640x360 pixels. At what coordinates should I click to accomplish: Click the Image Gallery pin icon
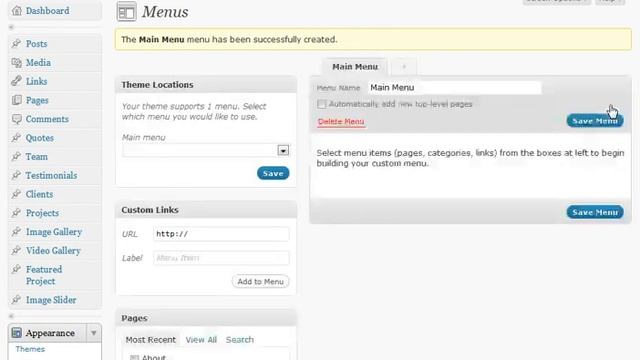point(16,231)
